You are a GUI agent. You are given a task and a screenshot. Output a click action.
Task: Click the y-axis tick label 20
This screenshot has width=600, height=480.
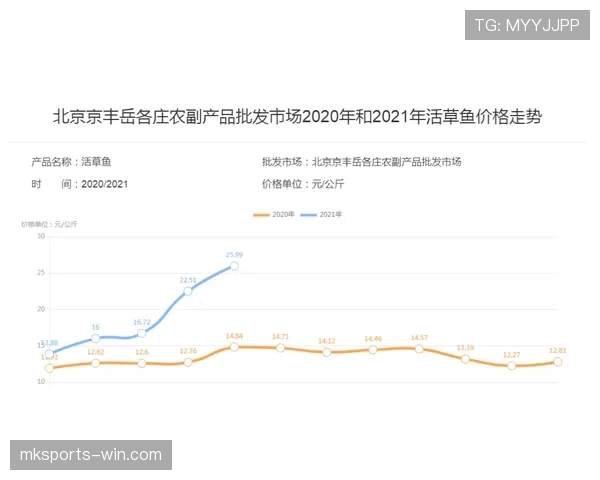tap(41, 309)
